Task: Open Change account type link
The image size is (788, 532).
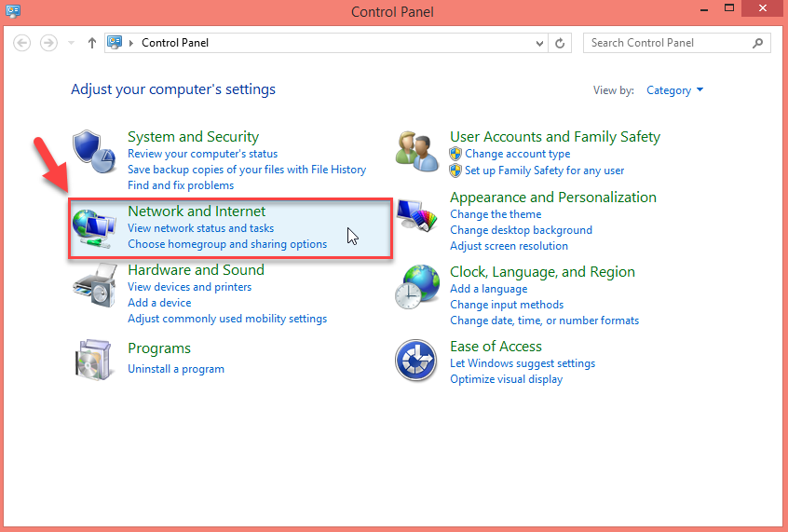Action: tap(517, 154)
